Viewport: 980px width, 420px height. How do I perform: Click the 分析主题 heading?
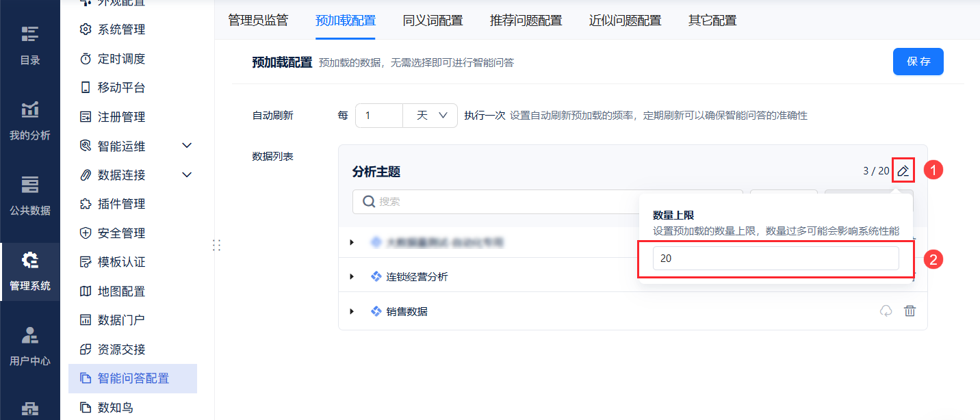(376, 172)
